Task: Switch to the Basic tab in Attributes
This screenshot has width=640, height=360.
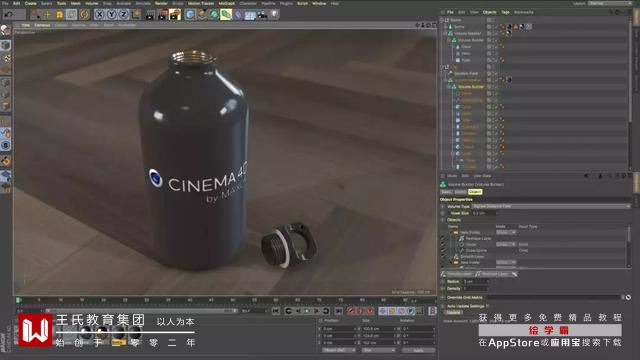Action: click(x=446, y=192)
